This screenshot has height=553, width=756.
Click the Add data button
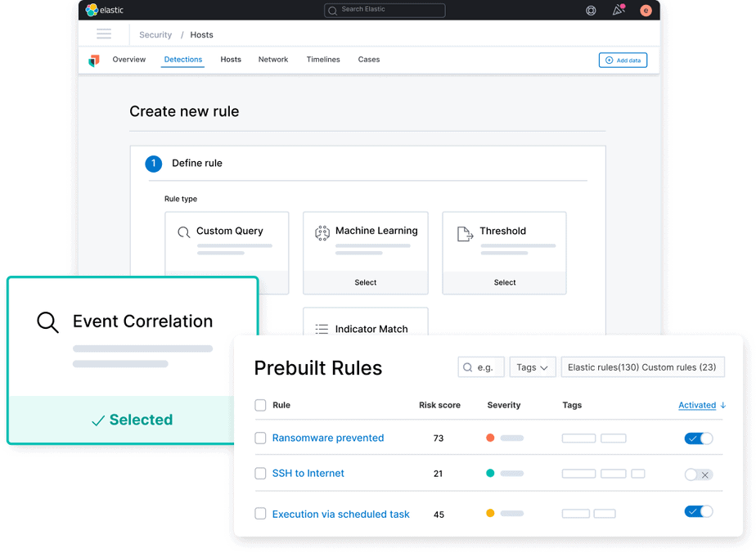coord(623,60)
